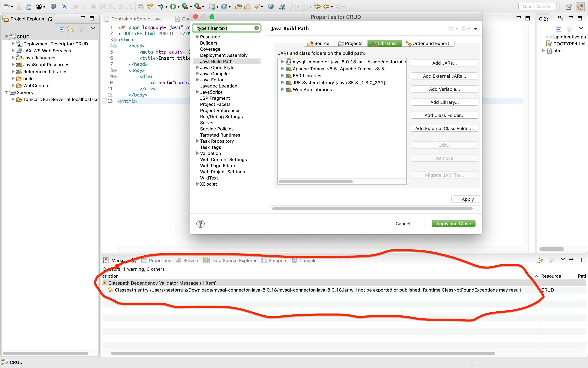Expand Referenced Libraries in Project Explorer

[13, 71]
